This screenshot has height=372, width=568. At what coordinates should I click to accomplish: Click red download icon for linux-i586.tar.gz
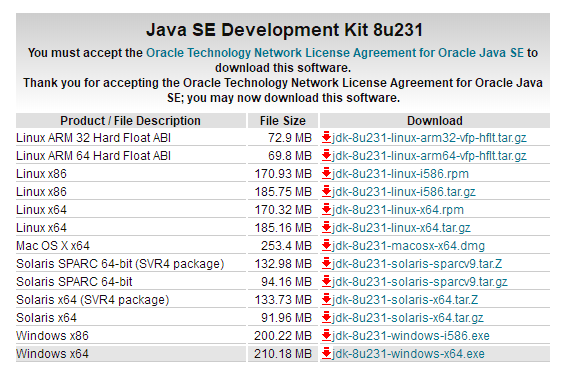click(326, 192)
